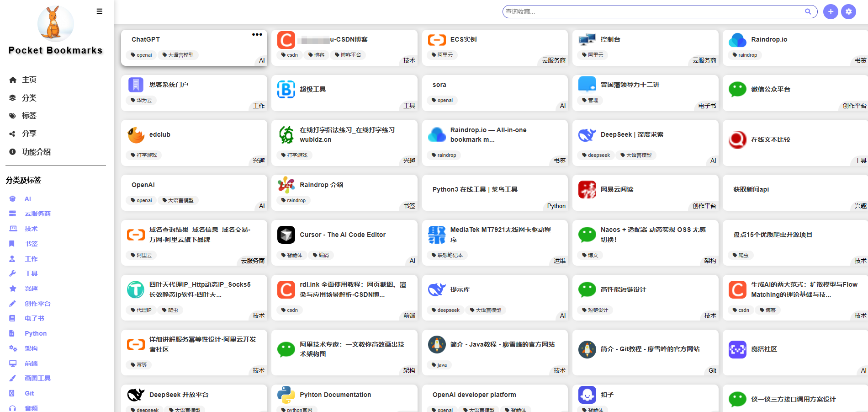Filter by Python category in sidebar
The width and height of the screenshot is (868, 412).
[36, 333]
